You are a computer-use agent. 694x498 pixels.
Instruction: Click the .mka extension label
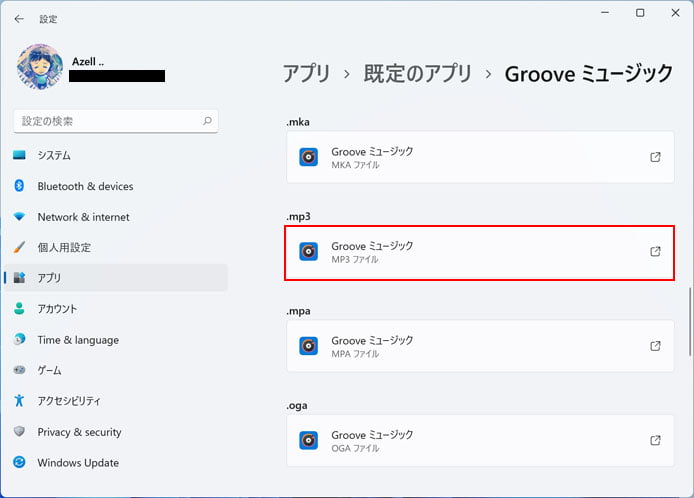tap(298, 122)
